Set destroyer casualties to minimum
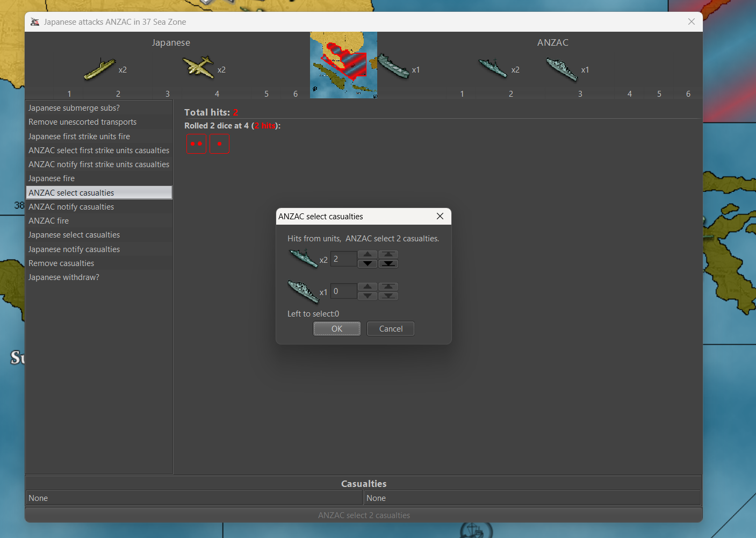 point(388,263)
